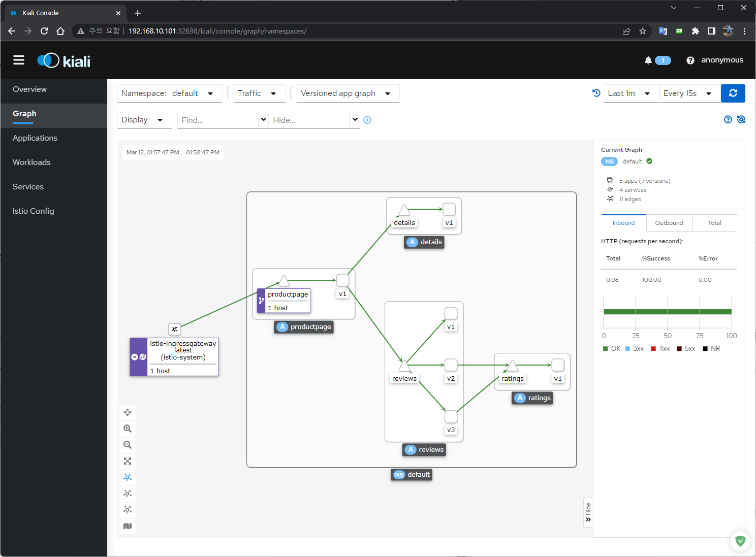Click the reset graph settings icon
Image resolution: width=756 pixels, height=557 pixels.
tap(741, 119)
